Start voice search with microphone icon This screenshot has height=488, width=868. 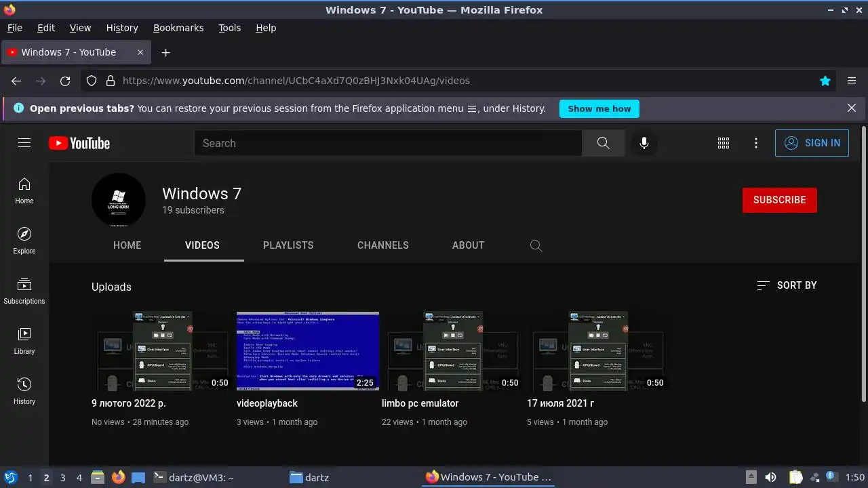644,143
